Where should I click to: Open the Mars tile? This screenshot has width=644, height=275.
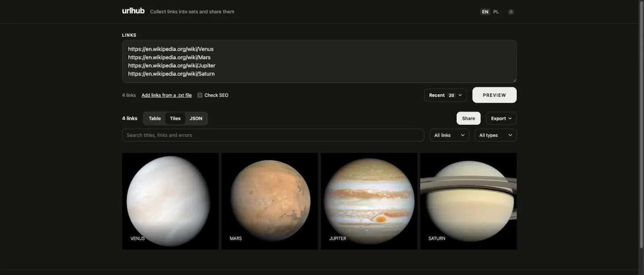tap(270, 201)
